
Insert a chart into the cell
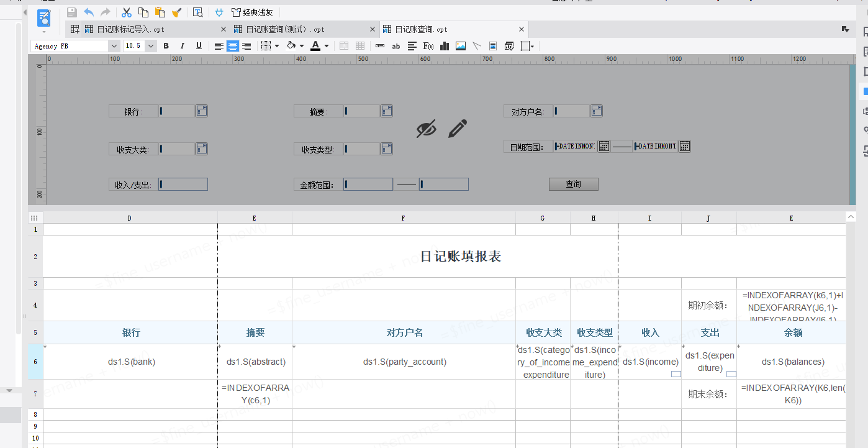[445, 46]
